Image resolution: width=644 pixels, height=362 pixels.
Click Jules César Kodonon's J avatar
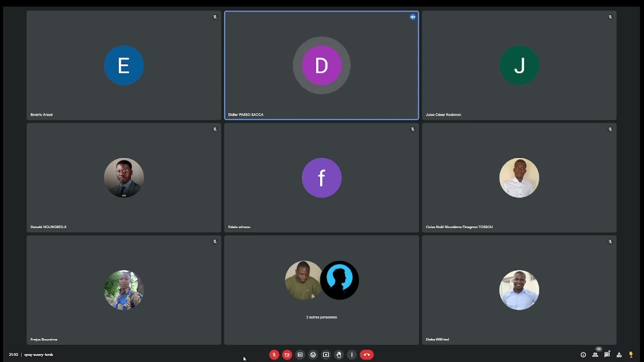[519, 65]
